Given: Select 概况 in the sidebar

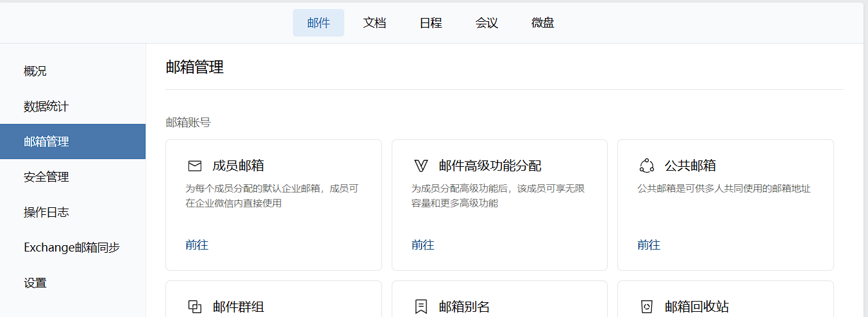Looking at the screenshot, I should [x=72, y=71].
